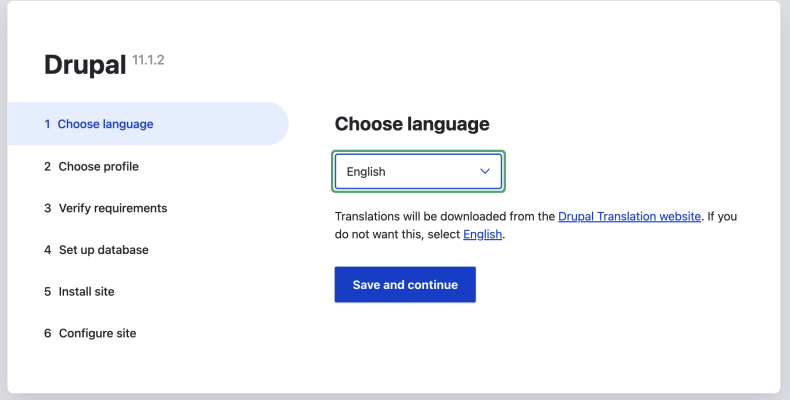
Task: Click step number 4 in the sidebar
Action: pos(47,250)
